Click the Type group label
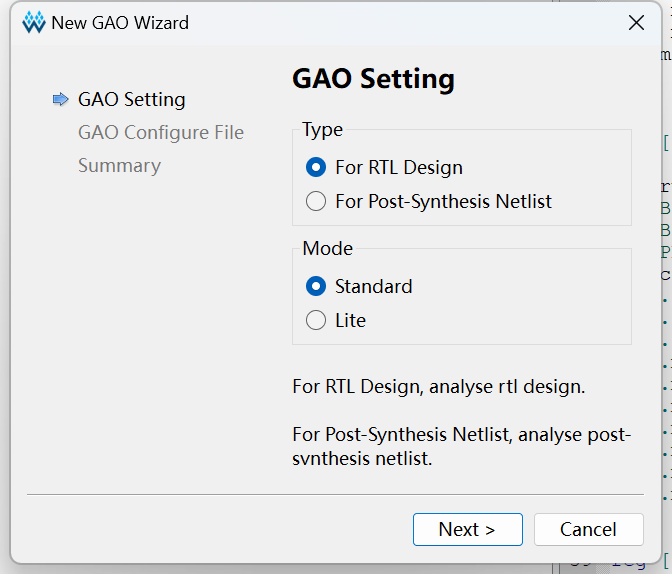The image size is (672, 574). click(323, 130)
